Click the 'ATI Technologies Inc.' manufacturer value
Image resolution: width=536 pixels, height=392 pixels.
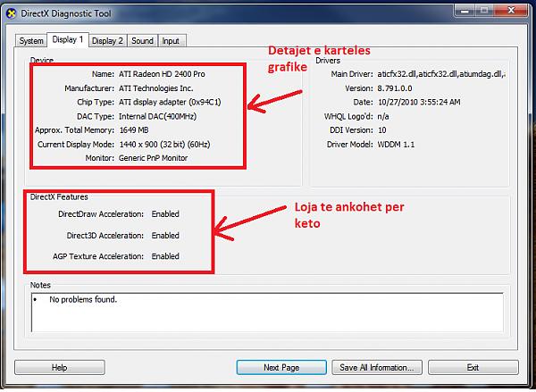pos(155,88)
